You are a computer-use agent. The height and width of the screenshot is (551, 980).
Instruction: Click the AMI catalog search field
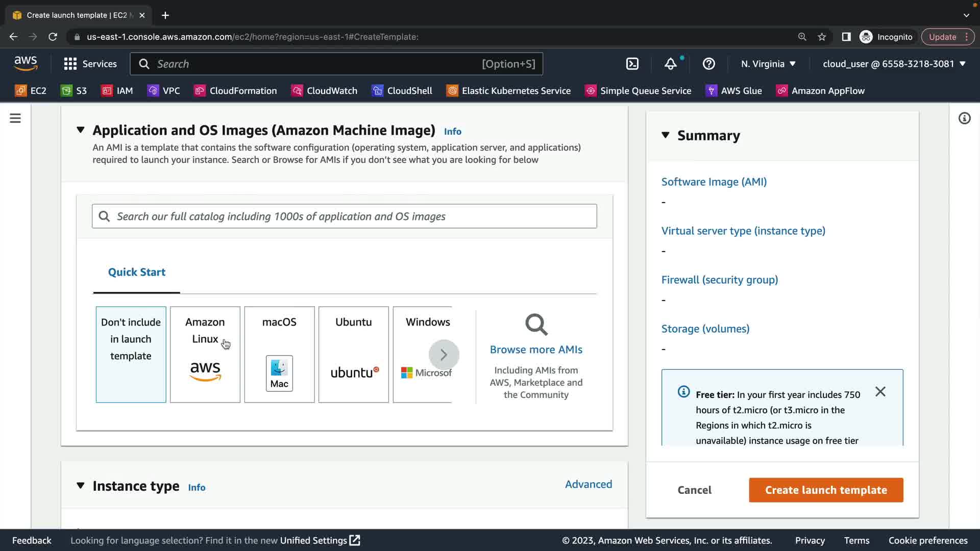(x=345, y=216)
